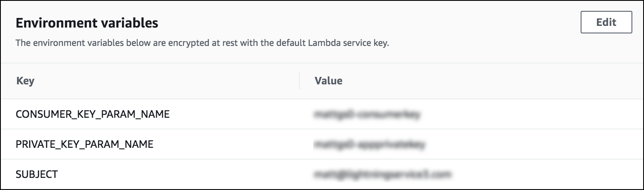This screenshot has width=644, height=190.
Task: Click empty space right of SUBJECT's value
Action: coord(542,174)
